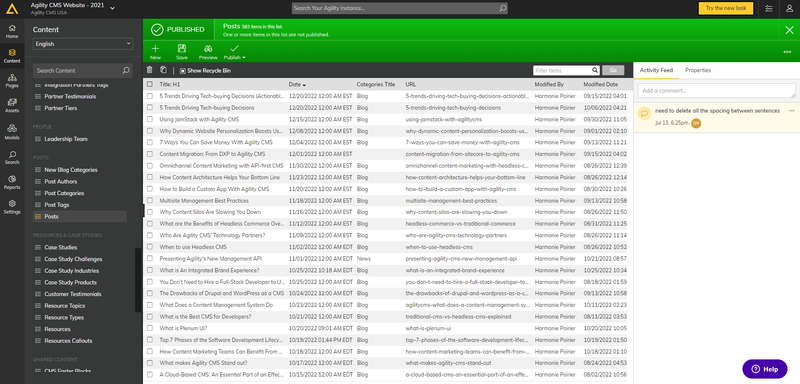The image size is (800, 384).
Task: Check the box for Who Are Agility CMS' Technology Partners?
Action: 149,235
